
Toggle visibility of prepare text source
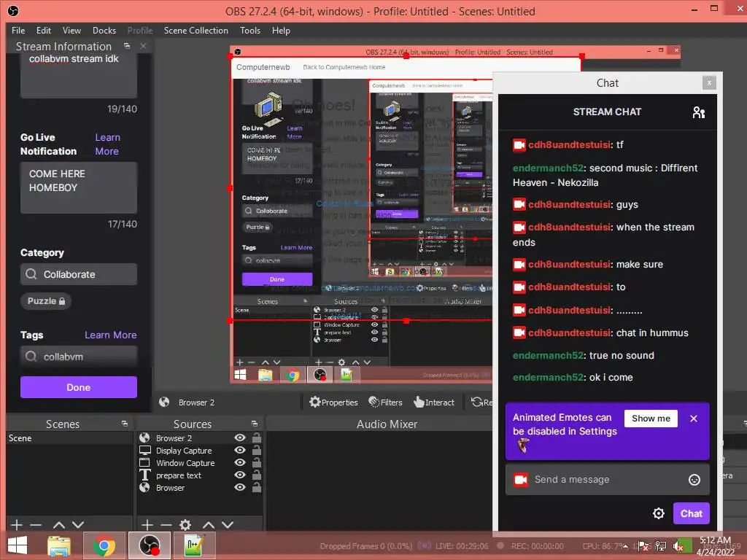(240, 475)
